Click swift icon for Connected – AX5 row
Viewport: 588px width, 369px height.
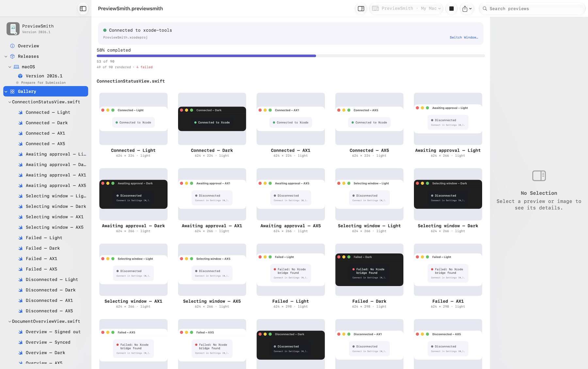20,144
